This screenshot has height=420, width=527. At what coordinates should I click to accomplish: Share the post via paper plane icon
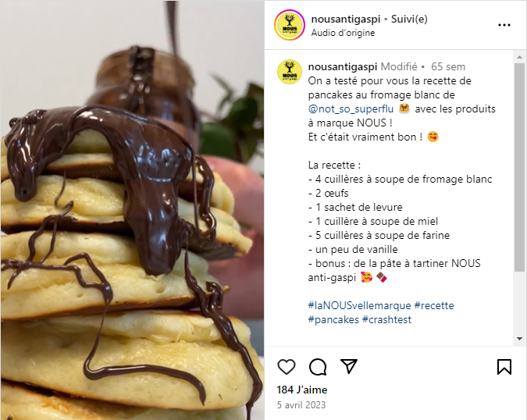pos(348,366)
